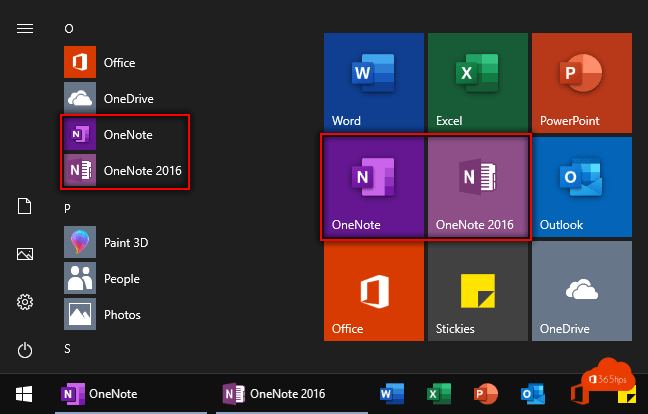This screenshot has width=648, height=414.
Task: Click the letter O section header
Action: point(69,29)
